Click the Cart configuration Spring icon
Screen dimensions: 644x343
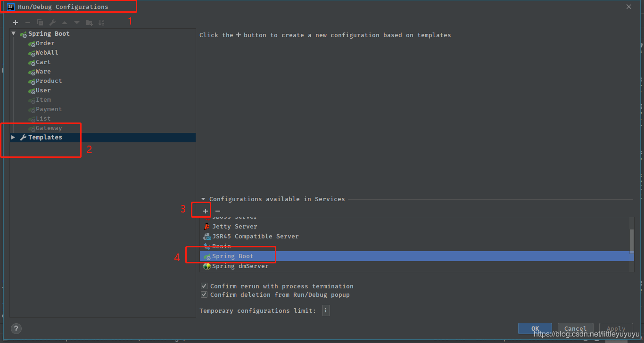(32, 63)
